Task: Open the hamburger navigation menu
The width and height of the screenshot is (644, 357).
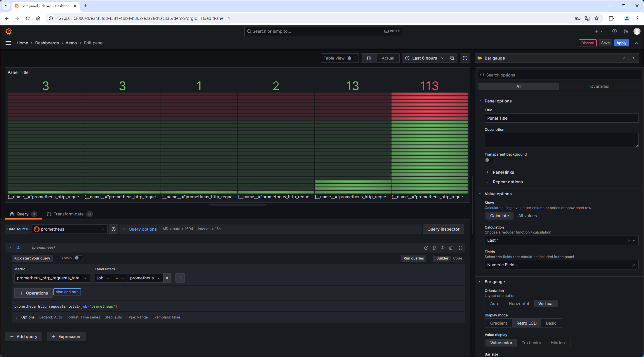Action: pyautogui.click(x=8, y=43)
